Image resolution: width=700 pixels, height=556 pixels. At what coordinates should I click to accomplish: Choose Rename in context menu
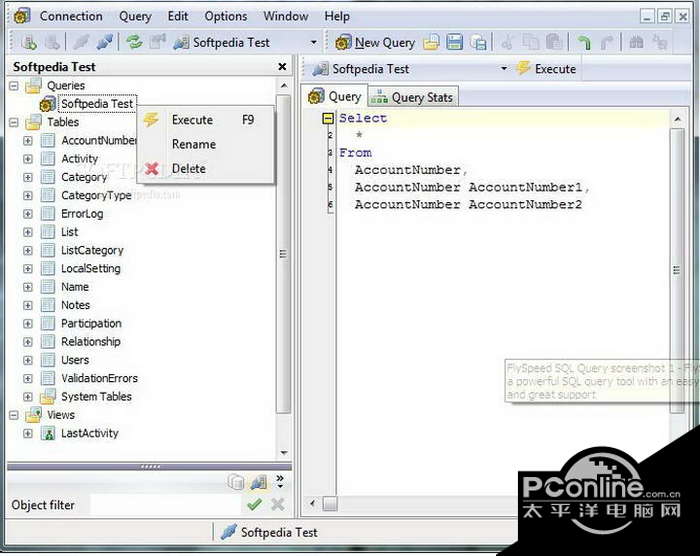pyautogui.click(x=206, y=144)
